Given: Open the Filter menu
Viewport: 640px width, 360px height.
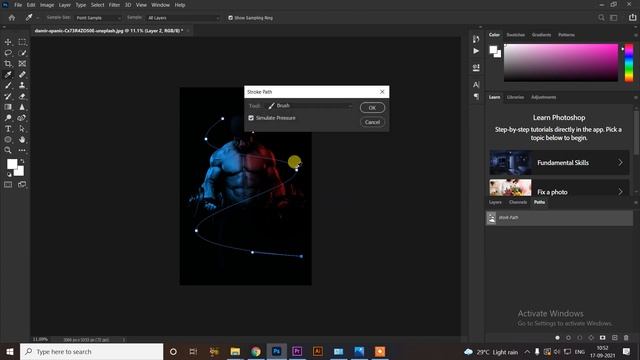Looking at the screenshot, I should pyautogui.click(x=114, y=5).
